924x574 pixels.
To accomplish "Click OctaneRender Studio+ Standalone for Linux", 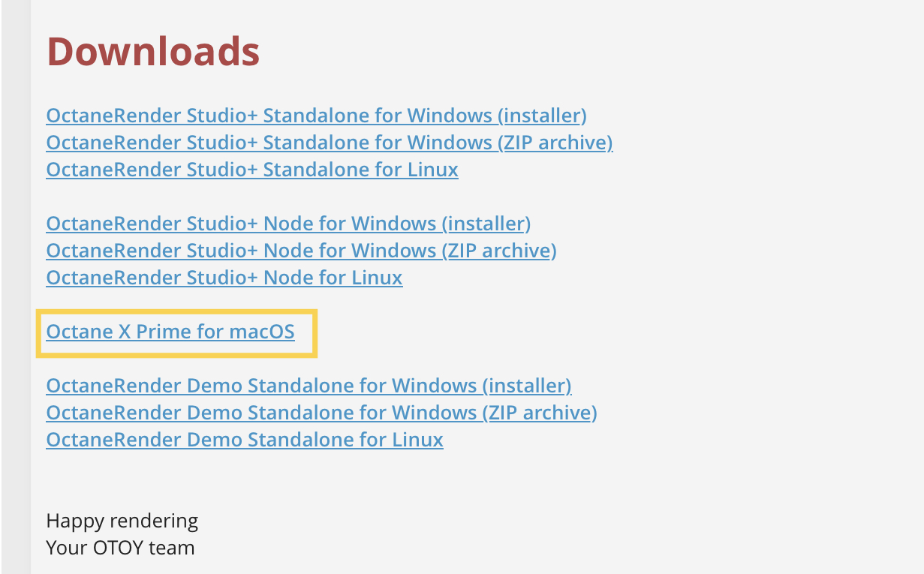I will point(251,170).
